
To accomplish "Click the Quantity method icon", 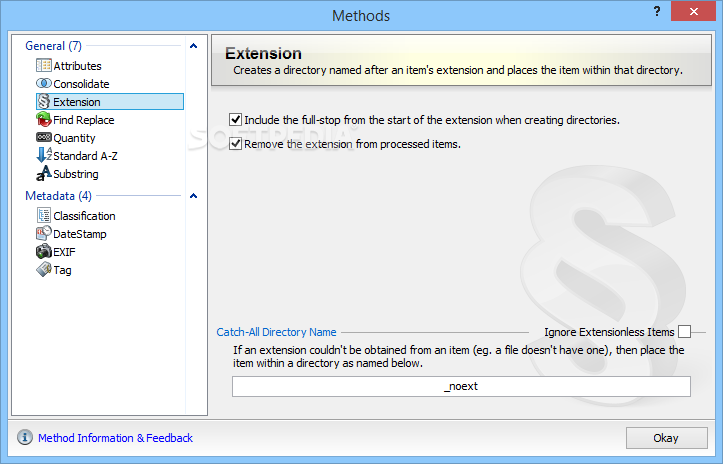I will click(44, 137).
